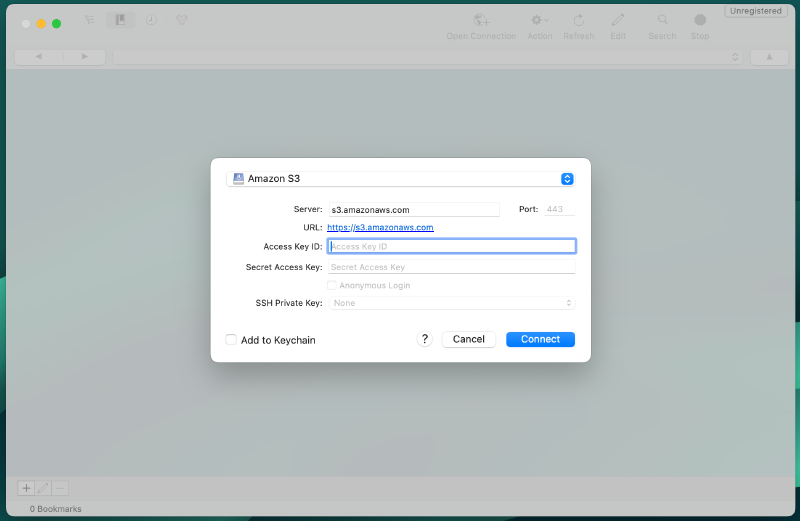Click the plus button to add bookmark

(x=26, y=488)
